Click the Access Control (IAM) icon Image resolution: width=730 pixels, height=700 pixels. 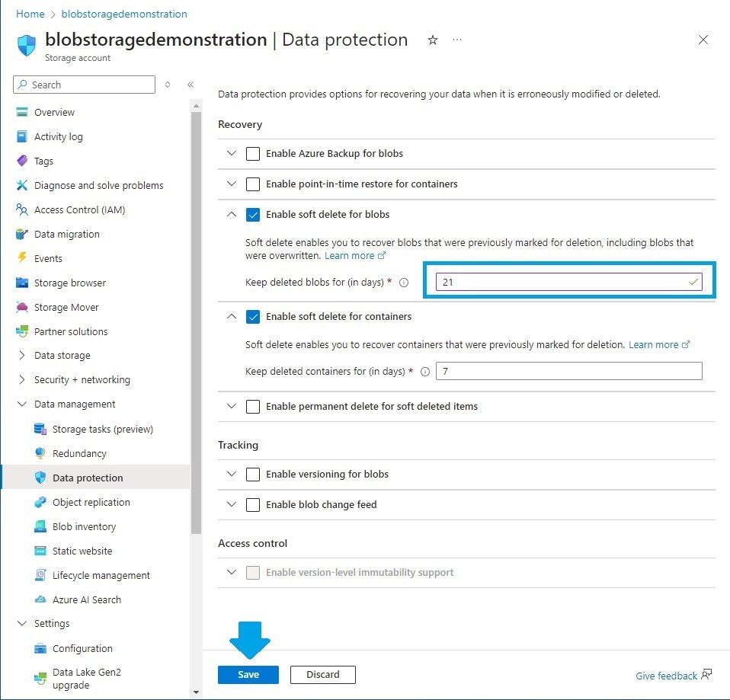pos(22,209)
